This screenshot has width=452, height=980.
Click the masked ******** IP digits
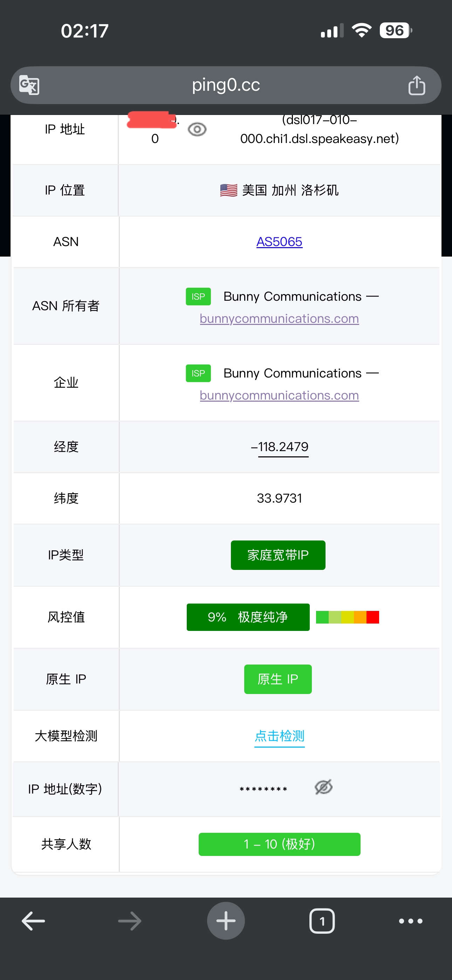click(263, 789)
